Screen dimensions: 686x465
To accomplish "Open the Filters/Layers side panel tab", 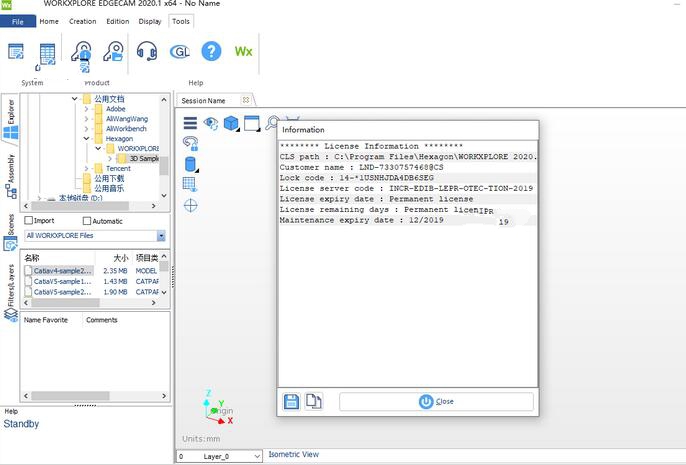I will [10, 293].
